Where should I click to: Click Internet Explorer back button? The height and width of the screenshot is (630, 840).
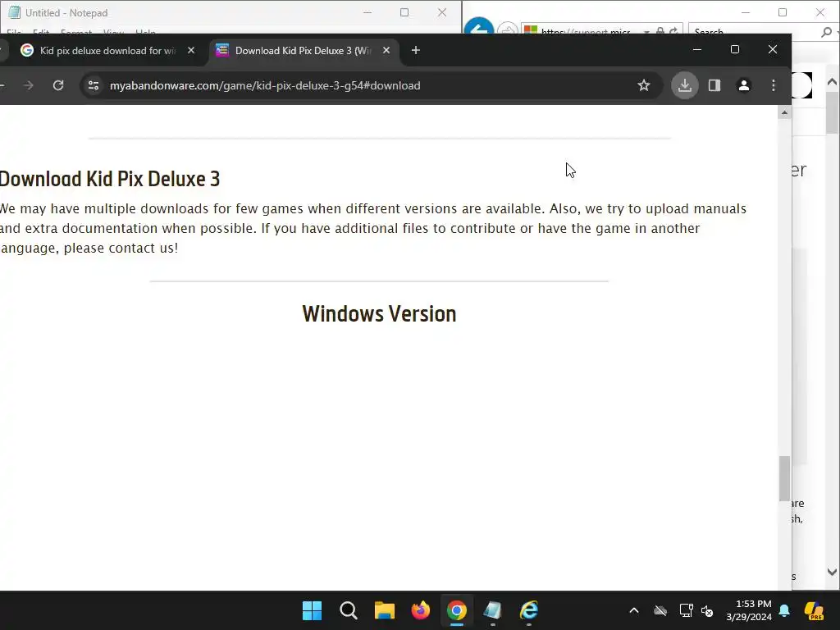478,27
